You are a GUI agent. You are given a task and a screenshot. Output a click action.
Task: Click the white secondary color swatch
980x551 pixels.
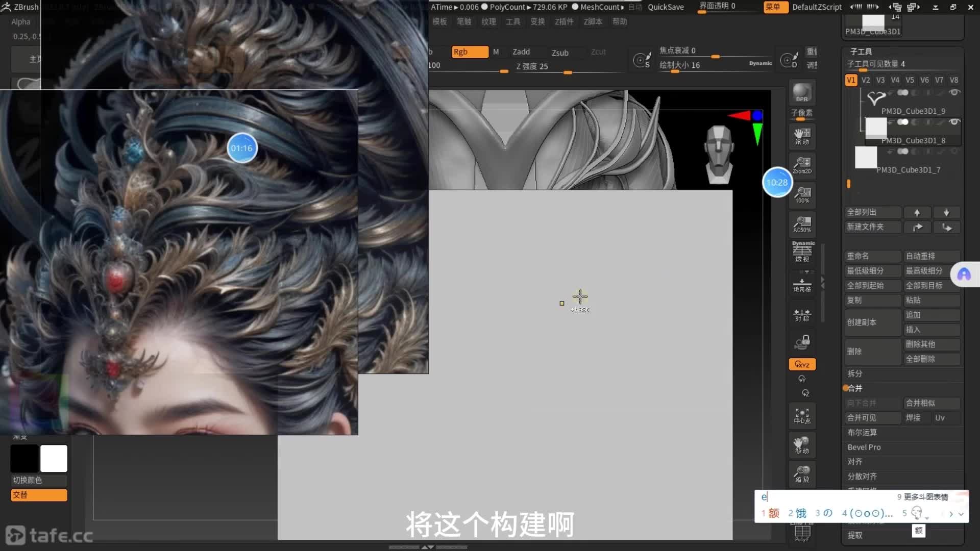point(54,458)
